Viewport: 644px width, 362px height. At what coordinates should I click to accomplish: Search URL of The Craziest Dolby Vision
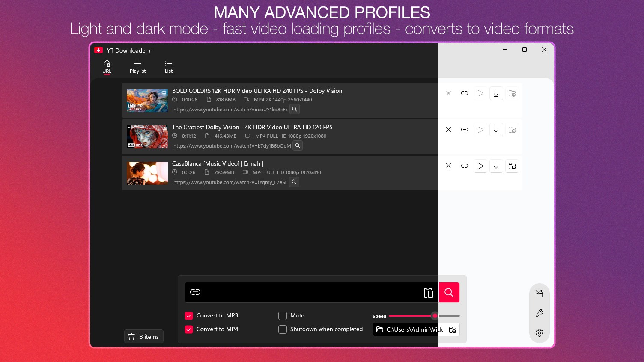pyautogui.click(x=298, y=145)
